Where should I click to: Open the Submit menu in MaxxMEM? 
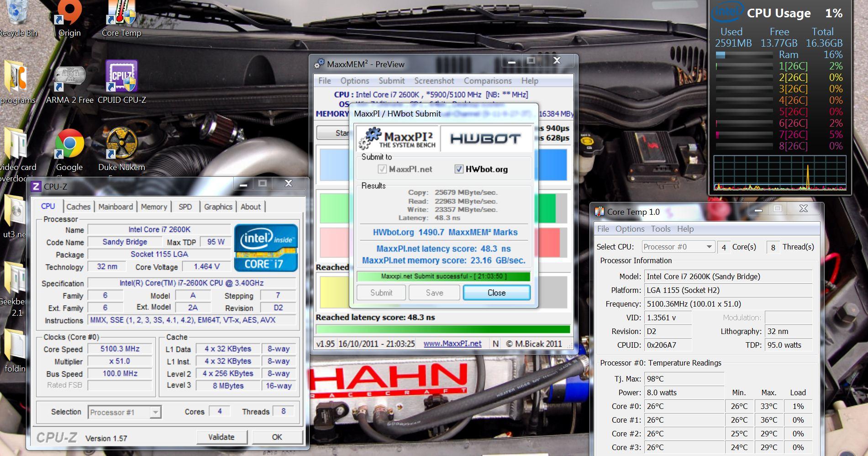click(x=392, y=81)
